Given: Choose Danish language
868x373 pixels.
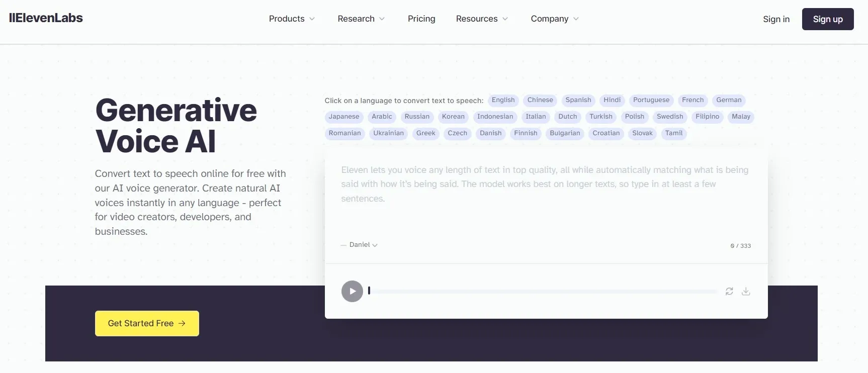Looking at the screenshot, I should [490, 133].
